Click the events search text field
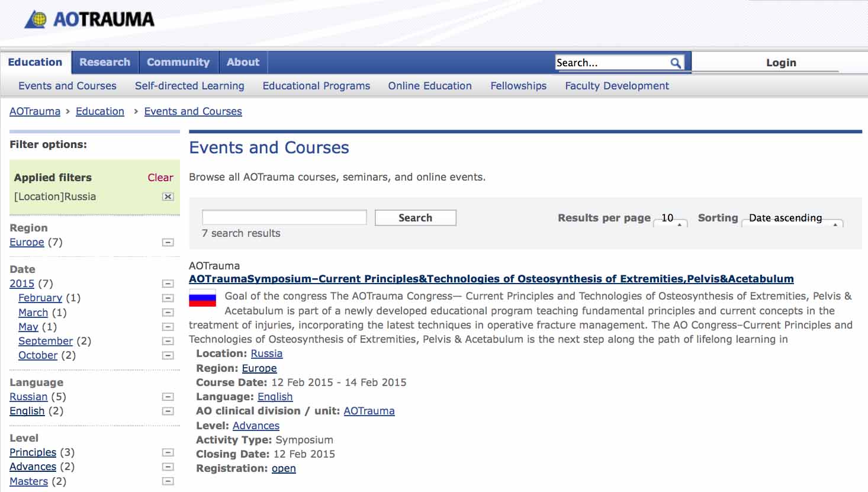The height and width of the screenshot is (492, 868). (284, 217)
